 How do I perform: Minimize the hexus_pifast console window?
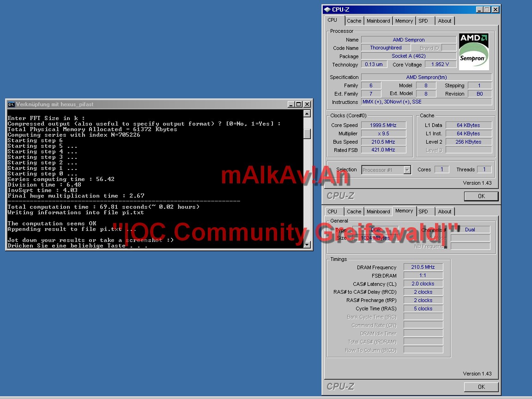point(291,104)
